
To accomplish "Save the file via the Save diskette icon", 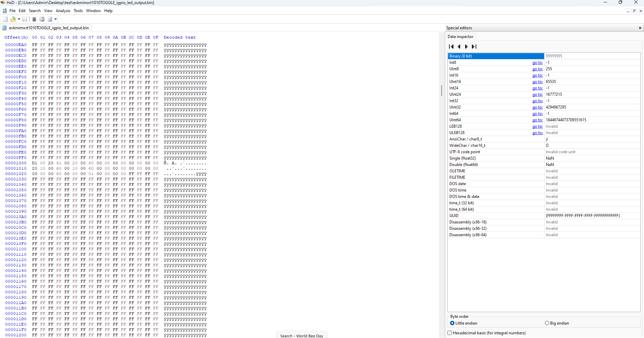I will pos(25,19).
